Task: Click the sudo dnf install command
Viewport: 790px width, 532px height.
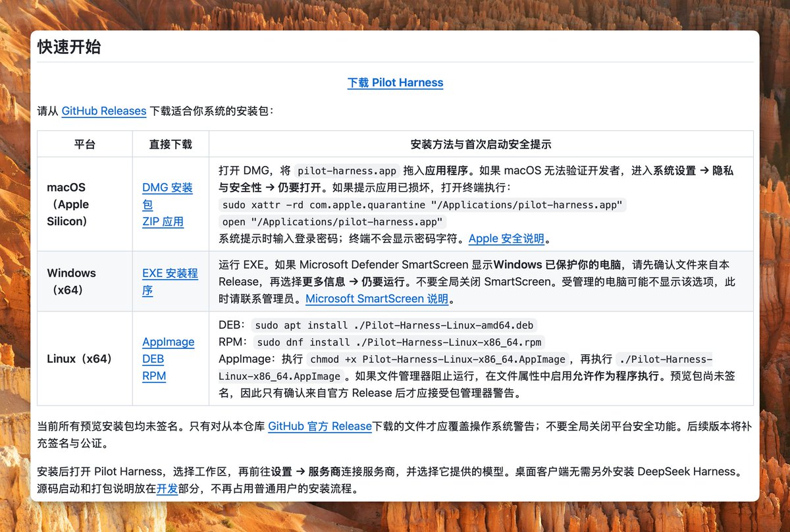Action: (399, 342)
